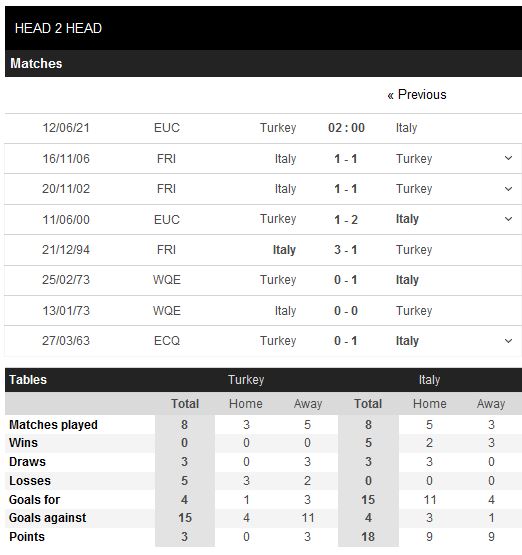Expand the 27/03/63 ECQ match details
Screen dimensions: 522x555
[x=508, y=341]
